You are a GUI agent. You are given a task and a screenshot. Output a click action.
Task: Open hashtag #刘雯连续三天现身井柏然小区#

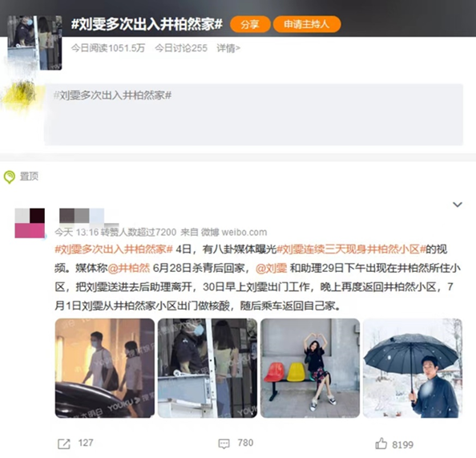click(x=351, y=249)
